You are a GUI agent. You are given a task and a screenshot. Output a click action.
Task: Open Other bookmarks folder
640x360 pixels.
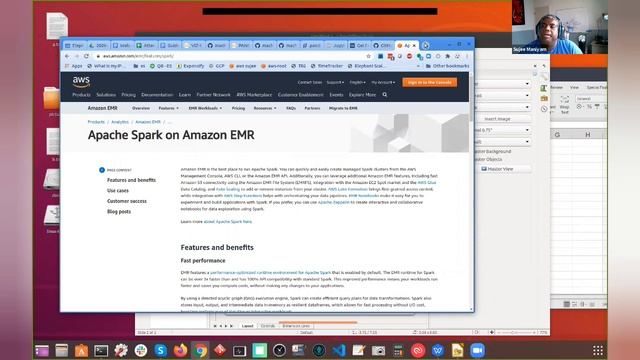click(x=447, y=66)
